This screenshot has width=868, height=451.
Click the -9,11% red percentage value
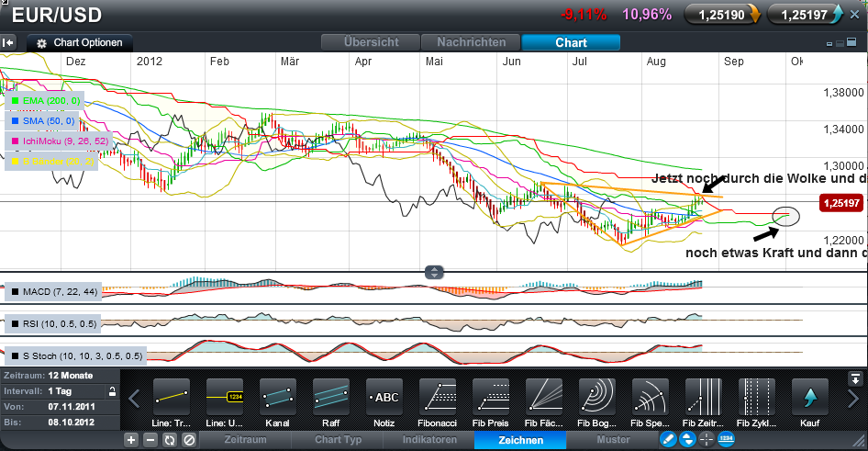tap(584, 15)
